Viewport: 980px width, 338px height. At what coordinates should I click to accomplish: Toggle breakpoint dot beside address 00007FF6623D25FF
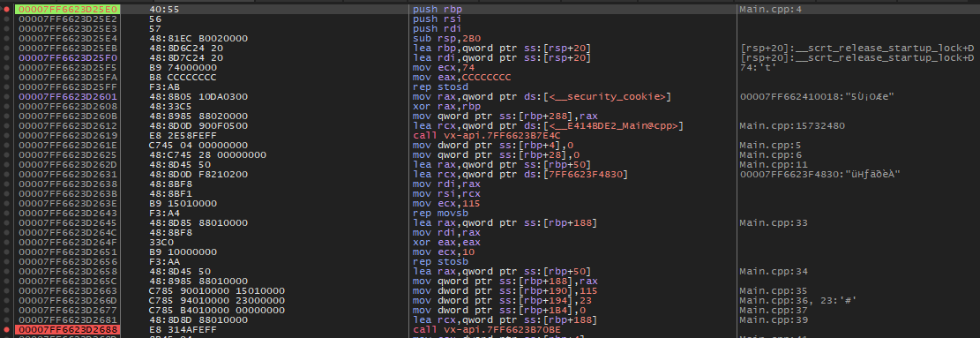6,86
